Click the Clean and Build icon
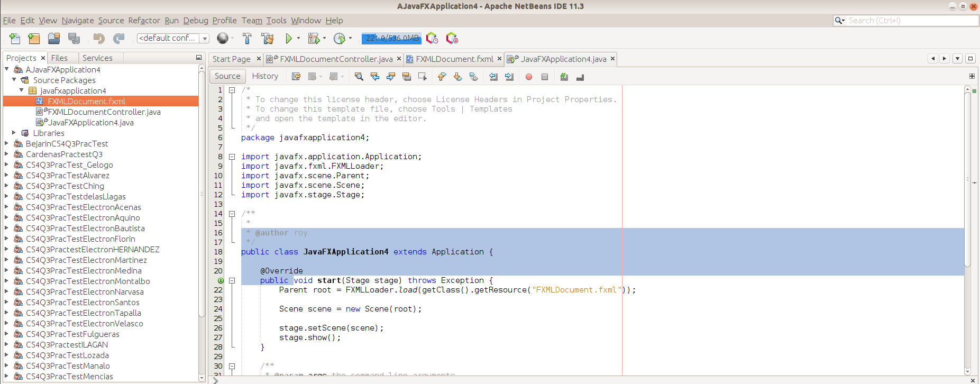980x384 pixels. [x=268, y=38]
